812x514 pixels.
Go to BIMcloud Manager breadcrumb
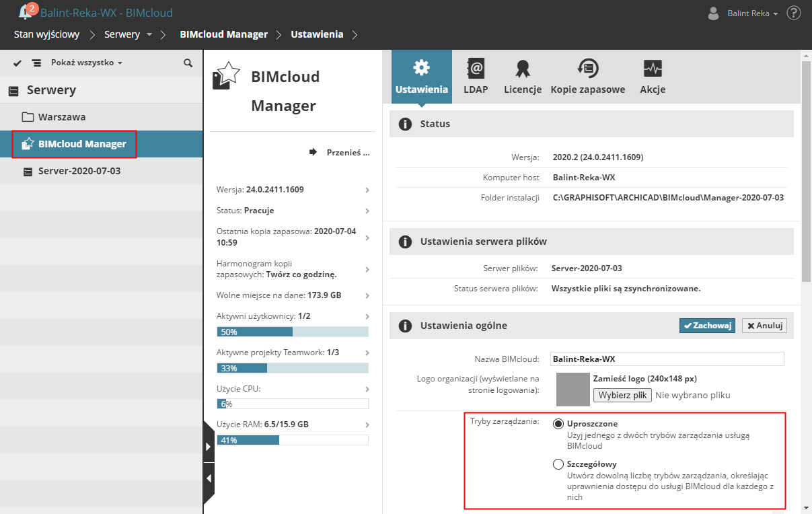click(x=224, y=34)
